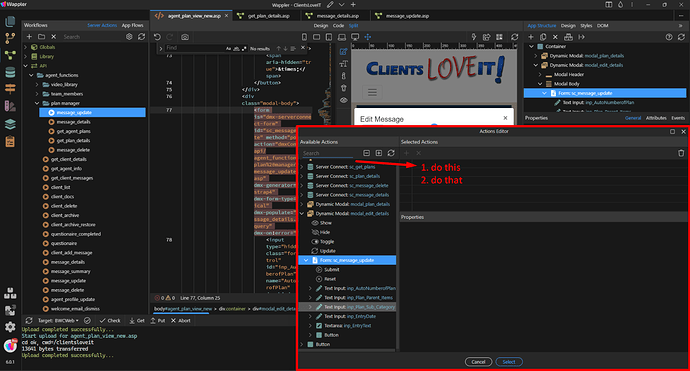Open the App Flows tab

(x=132, y=26)
